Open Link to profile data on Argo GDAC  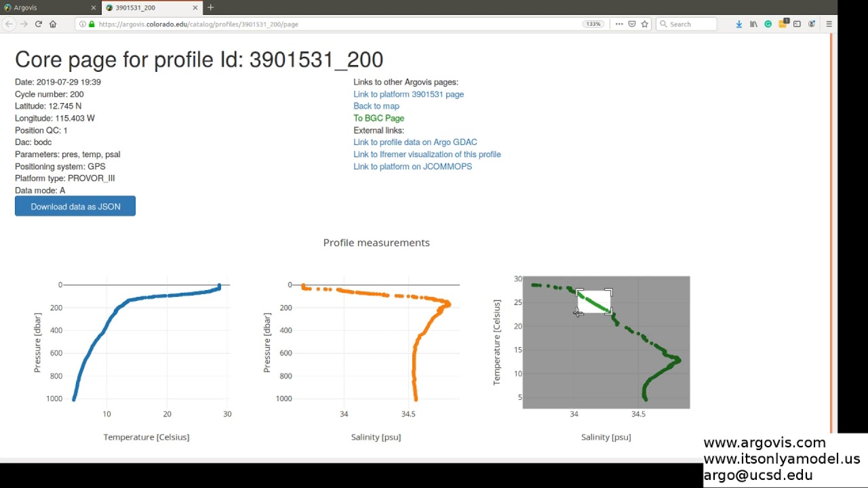click(415, 142)
